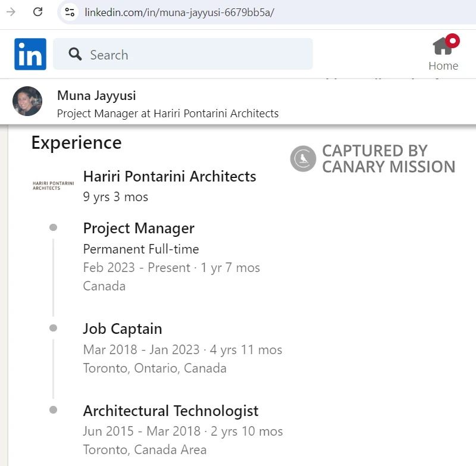Click the search magnifier icon

point(75,54)
